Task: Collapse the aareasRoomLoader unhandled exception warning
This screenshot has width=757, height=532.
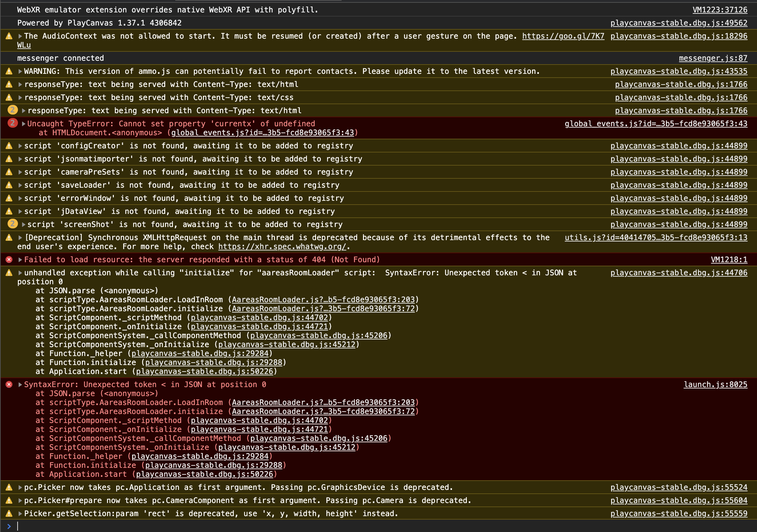Action: click(x=20, y=273)
